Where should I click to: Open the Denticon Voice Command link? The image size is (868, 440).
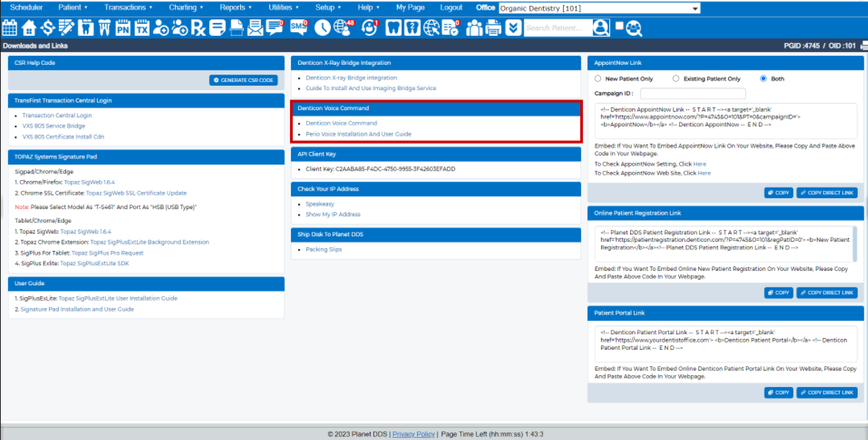coord(341,123)
